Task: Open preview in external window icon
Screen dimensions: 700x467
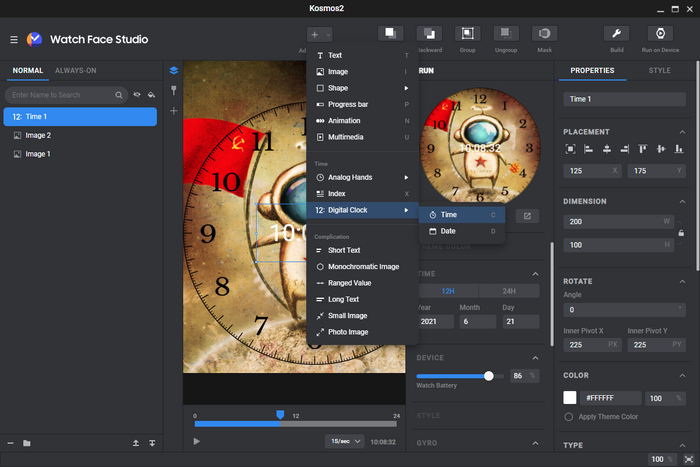Action: (x=526, y=215)
